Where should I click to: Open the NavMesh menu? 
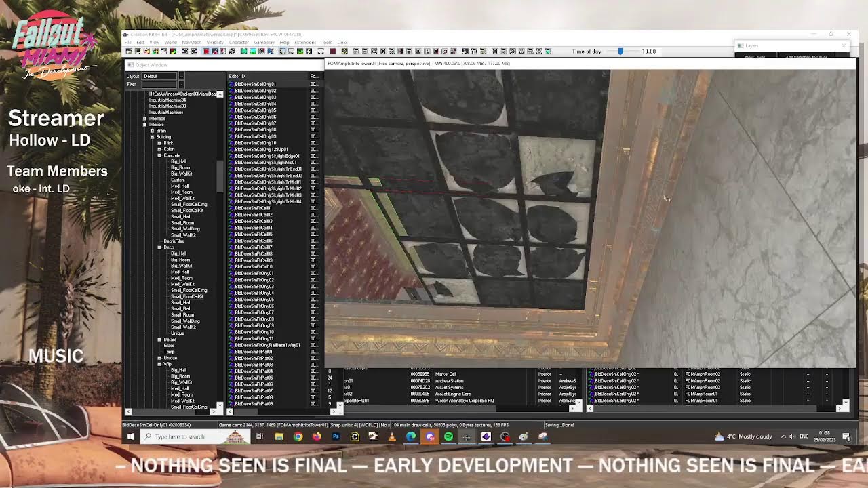(x=191, y=42)
